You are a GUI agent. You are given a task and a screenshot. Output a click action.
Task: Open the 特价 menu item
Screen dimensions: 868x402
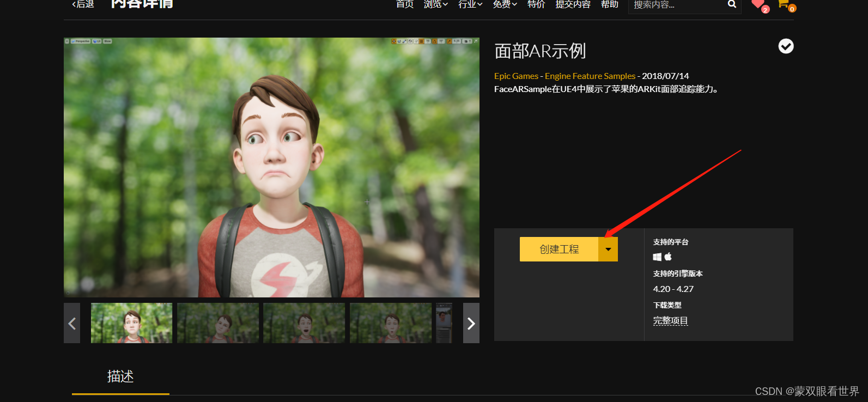click(536, 4)
